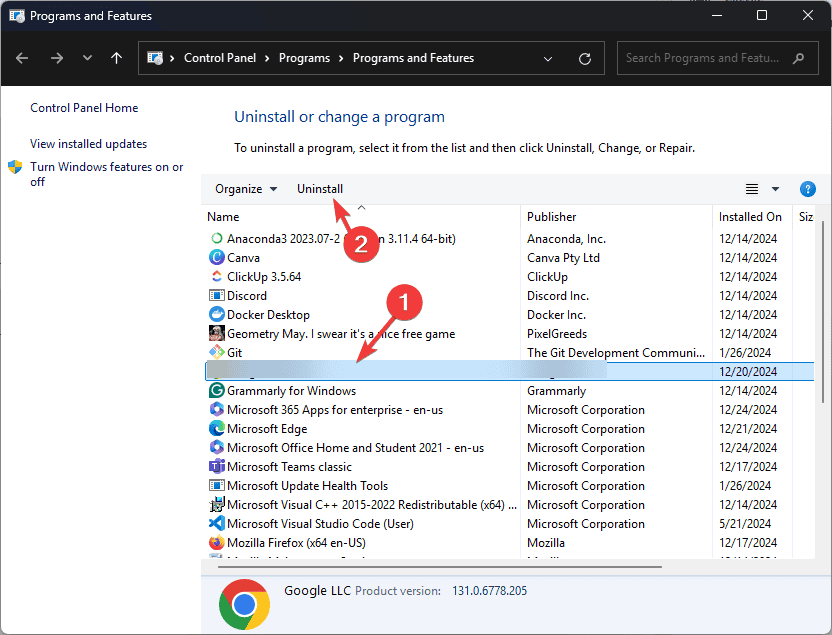832x635 pixels.
Task: Click 'Mozilla' publisher cell for Firefox
Action: [545, 543]
